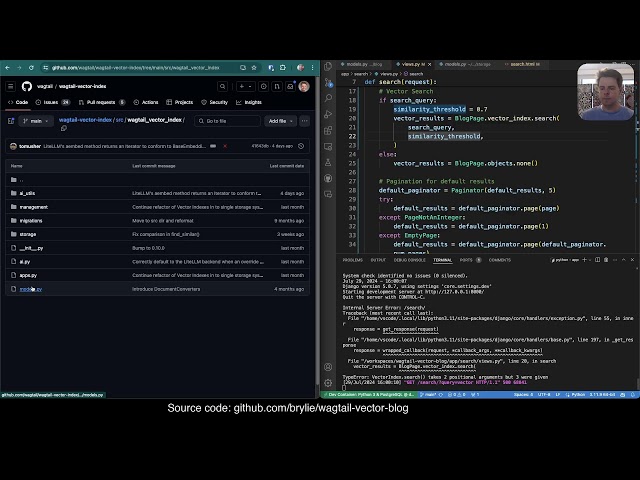This screenshot has width=640, height=480.
Task: Open the ai_utils folder
Action: [27, 193]
